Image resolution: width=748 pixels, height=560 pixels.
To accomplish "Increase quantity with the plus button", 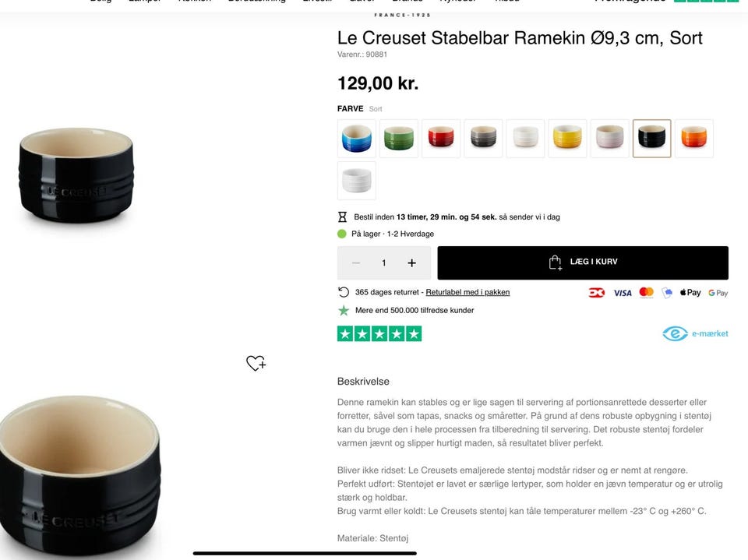I will tap(411, 262).
